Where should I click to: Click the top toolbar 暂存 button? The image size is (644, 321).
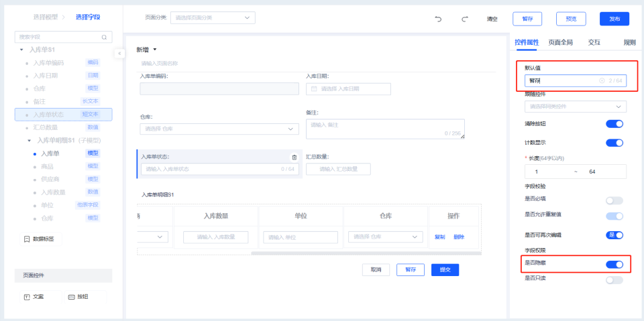click(527, 19)
